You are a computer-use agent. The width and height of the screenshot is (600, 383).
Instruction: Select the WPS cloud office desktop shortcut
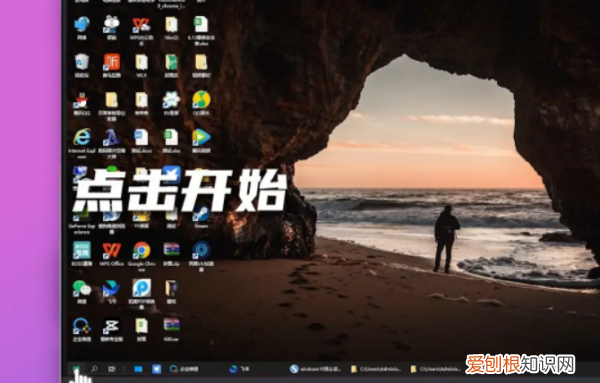point(141,31)
